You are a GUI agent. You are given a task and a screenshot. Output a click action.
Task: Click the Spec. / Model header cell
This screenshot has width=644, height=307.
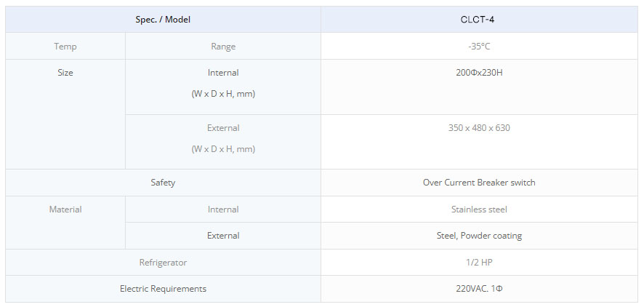coord(163,20)
